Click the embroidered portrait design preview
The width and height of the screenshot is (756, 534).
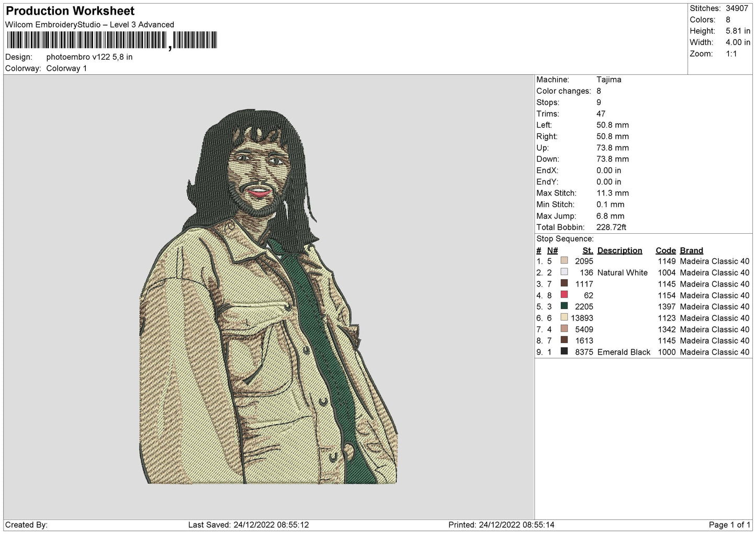click(x=268, y=297)
